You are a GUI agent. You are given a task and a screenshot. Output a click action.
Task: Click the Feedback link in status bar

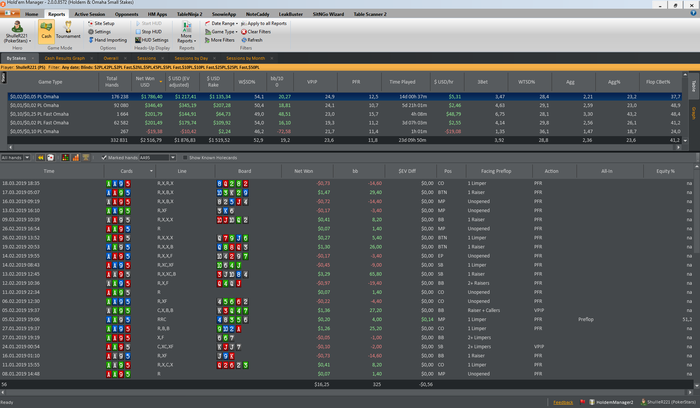pyautogui.click(x=563, y=402)
